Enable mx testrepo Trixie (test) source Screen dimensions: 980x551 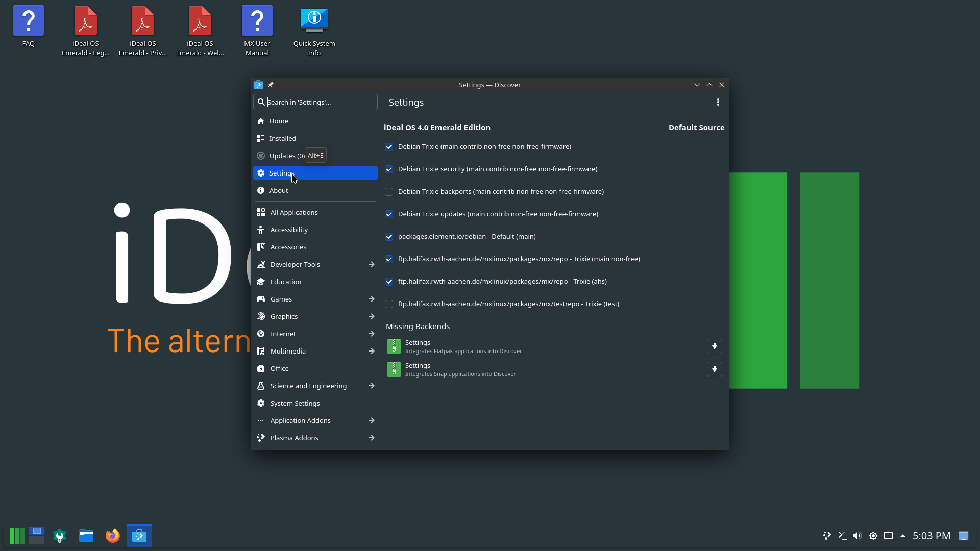pyautogui.click(x=389, y=304)
